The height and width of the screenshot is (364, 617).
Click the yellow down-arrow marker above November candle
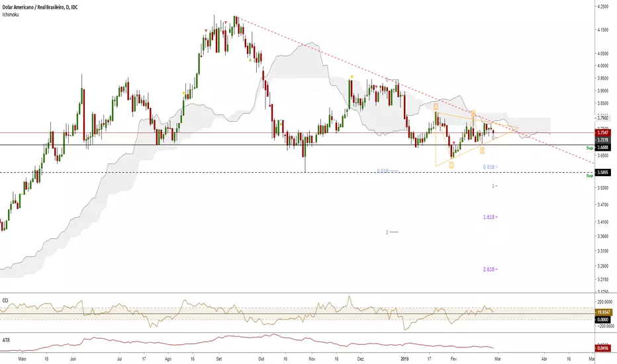[352, 77]
